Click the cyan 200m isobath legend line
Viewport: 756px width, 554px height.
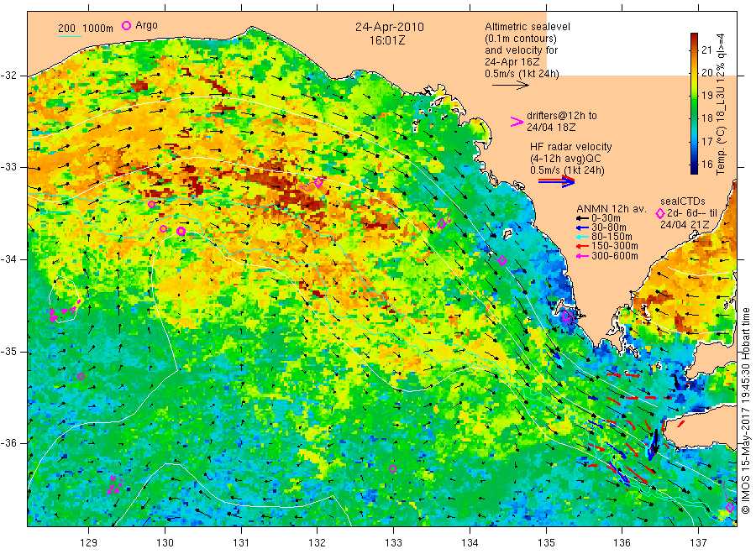click(70, 36)
